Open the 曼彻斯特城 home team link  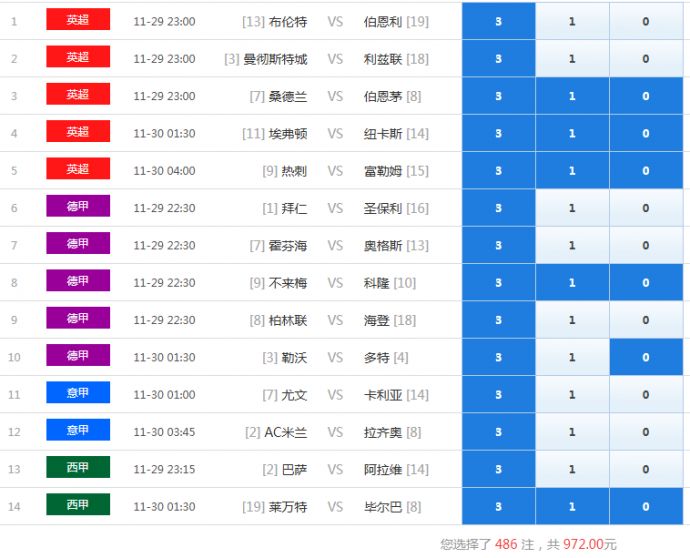(x=275, y=59)
